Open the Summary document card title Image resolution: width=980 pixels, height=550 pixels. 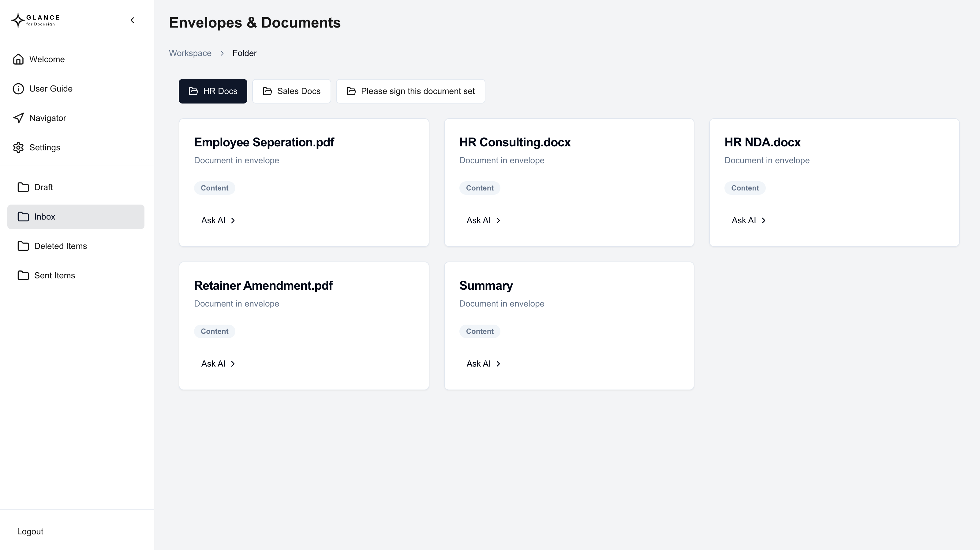tap(486, 285)
